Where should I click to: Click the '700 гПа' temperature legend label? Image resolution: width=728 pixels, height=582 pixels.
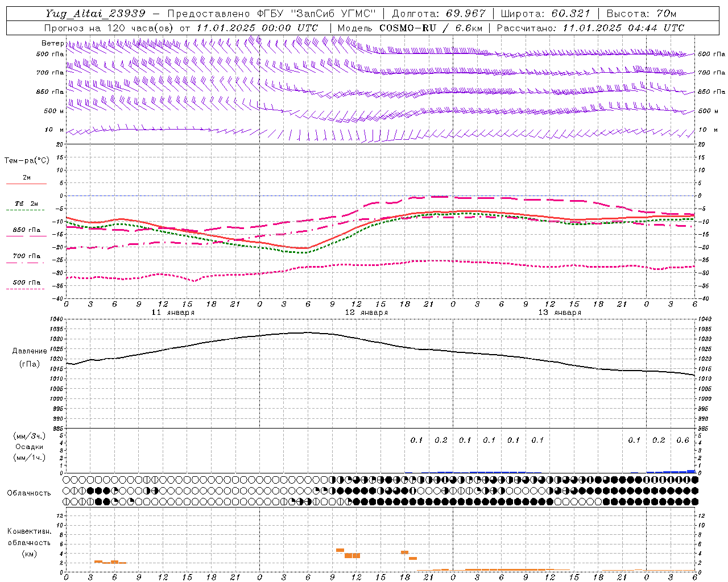click(x=26, y=256)
